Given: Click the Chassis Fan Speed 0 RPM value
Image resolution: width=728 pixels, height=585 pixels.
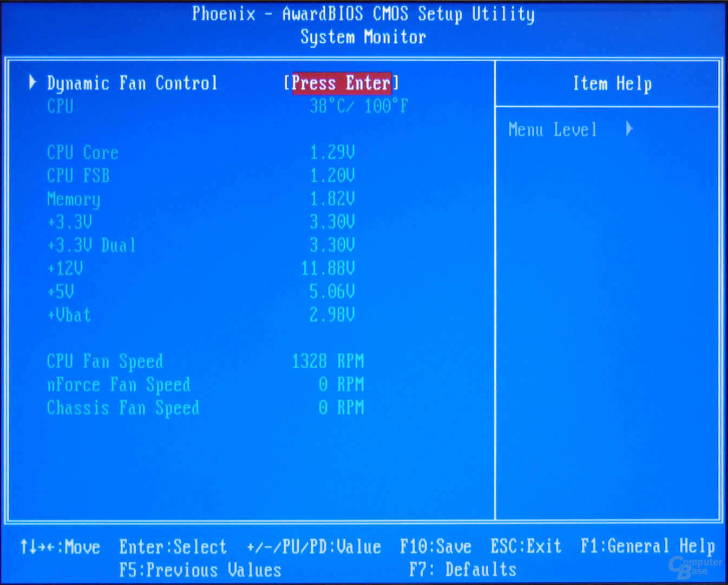Looking at the screenshot, I should pos(342,408).
